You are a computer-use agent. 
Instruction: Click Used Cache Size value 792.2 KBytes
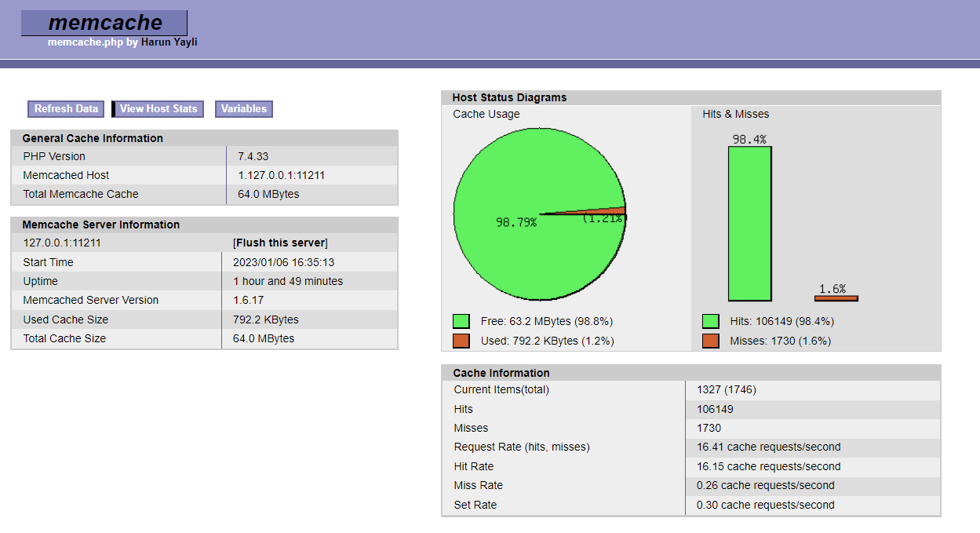point(266,319)
